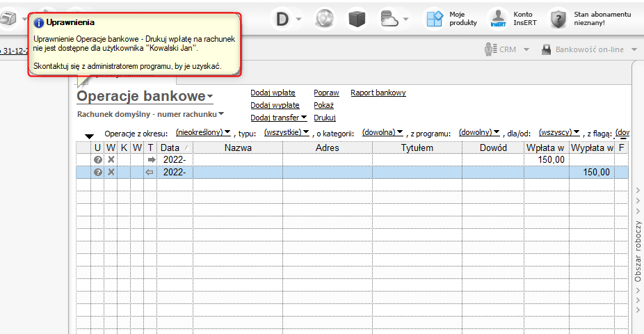
Task: Open the Obszar roboczy side panel
Action: pos(638,251)
